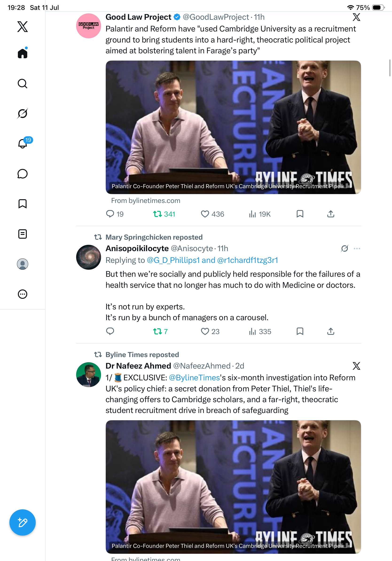Tap the X logo at sidebar top
This screenshot has height=561, width=392.
23,27
